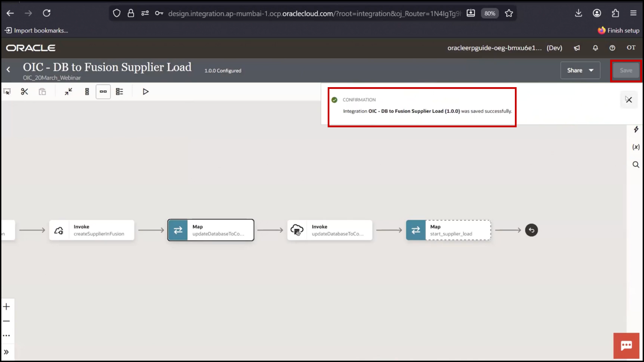Click the integration title OIC - DB to Fusion Supplier Load

(x=107, y=67)
